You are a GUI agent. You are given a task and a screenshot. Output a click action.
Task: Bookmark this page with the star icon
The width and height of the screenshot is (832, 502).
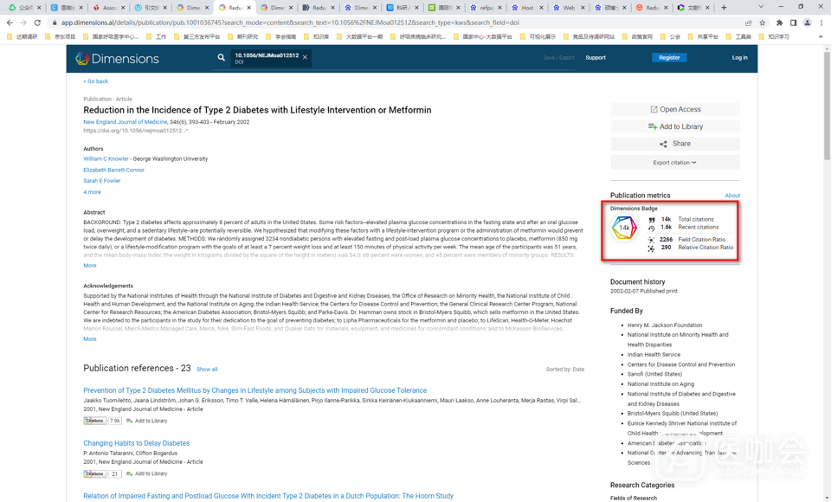762,22
